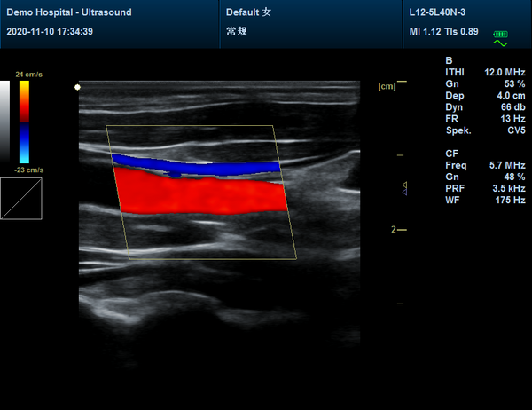Select the red-blue color Doppler velocity bar
The image size is (532, 410).
click(x=24, y=122)
